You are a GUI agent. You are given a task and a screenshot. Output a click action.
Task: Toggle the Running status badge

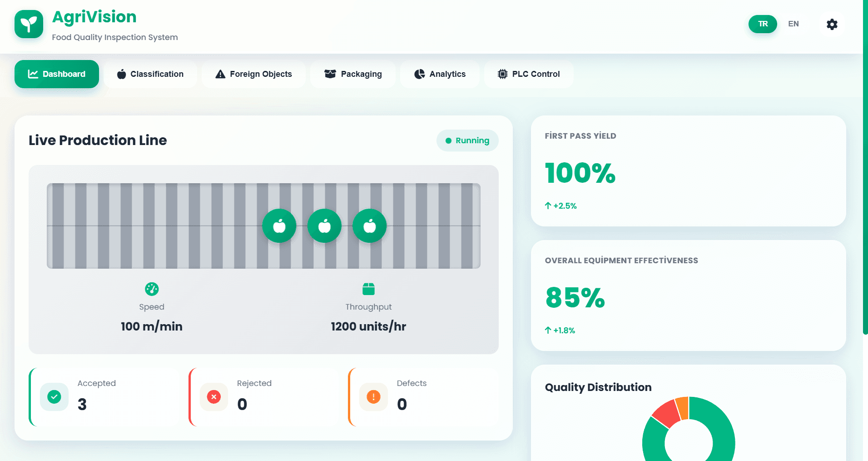467,140
